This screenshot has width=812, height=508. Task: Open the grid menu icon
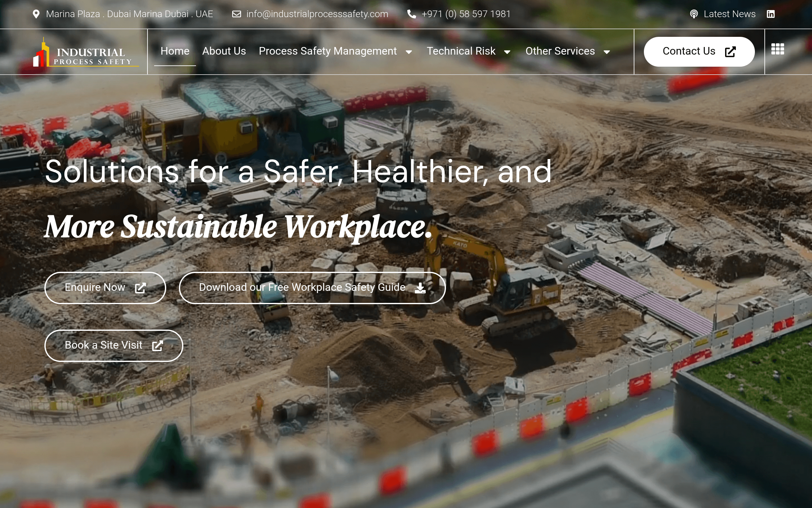point(777,49)
